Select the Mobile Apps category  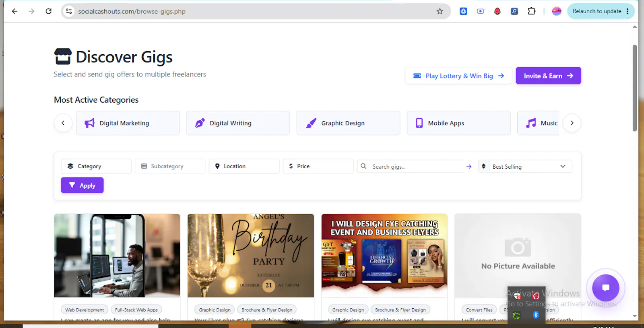tap(458, 123)
